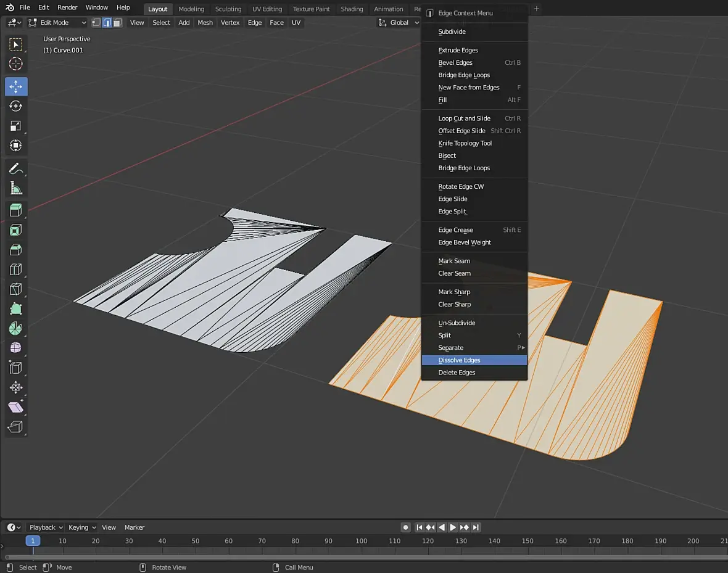Click the Marker menu in timeline
Screen dimensions: 728x573
tap(134, 527)
